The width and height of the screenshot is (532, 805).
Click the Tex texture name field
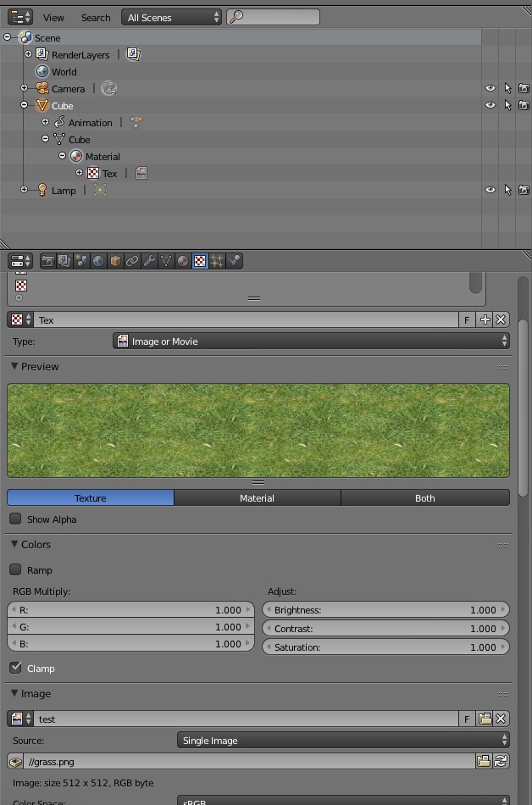click(x=246, y=319)
